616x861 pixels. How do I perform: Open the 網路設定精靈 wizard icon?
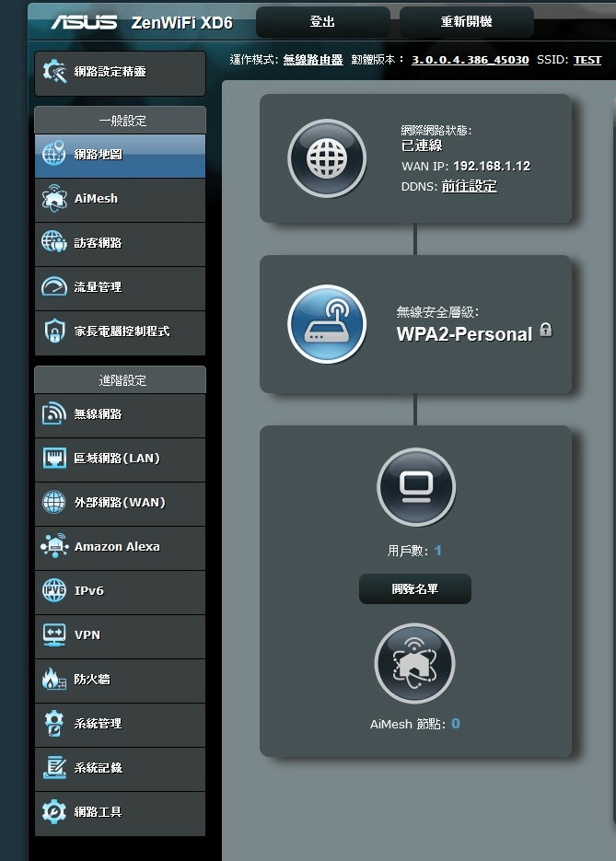click(54, 72)
